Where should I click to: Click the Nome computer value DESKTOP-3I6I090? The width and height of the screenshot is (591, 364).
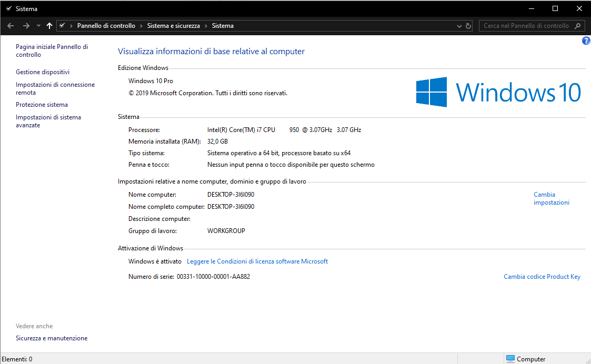pyautogui.click(x=231, y=195)
